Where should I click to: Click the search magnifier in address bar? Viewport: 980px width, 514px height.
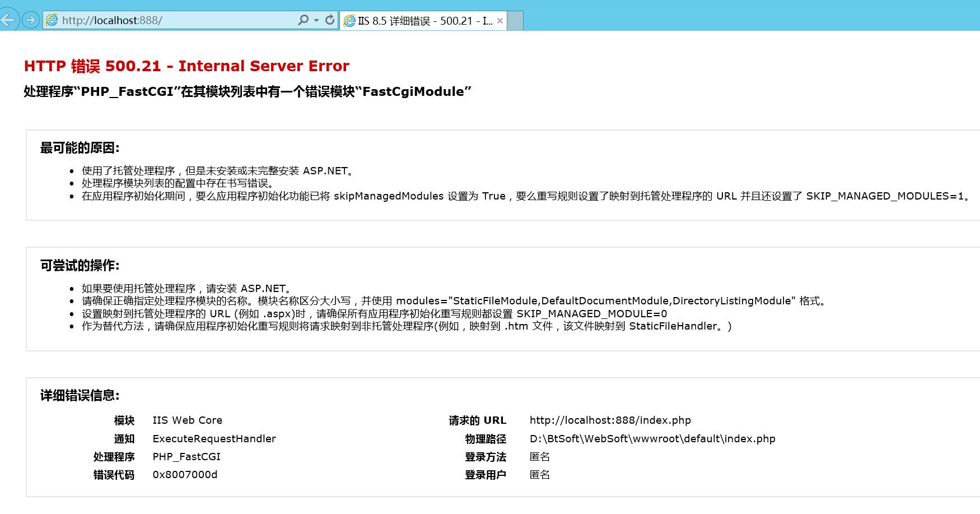tap(303, 20)
